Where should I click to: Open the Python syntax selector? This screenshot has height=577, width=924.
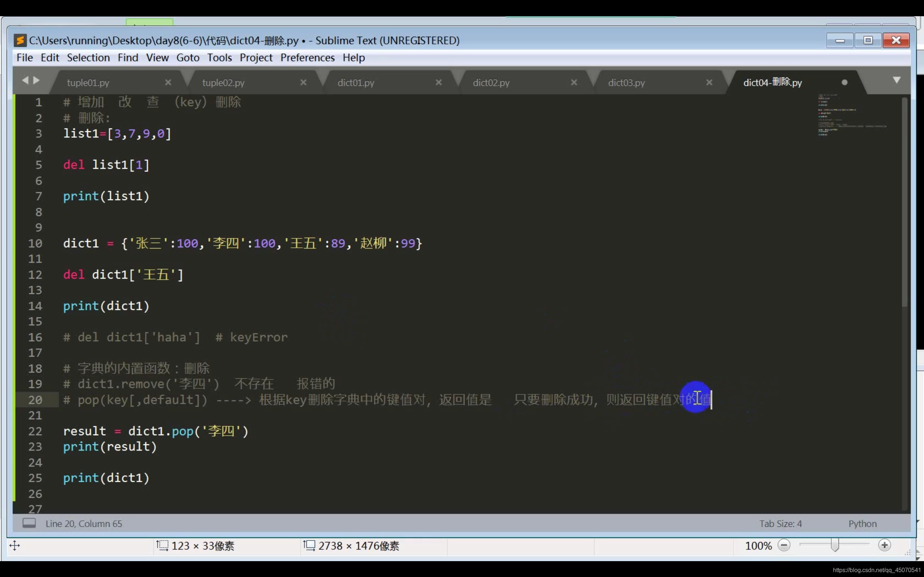(x=862, y=524)
